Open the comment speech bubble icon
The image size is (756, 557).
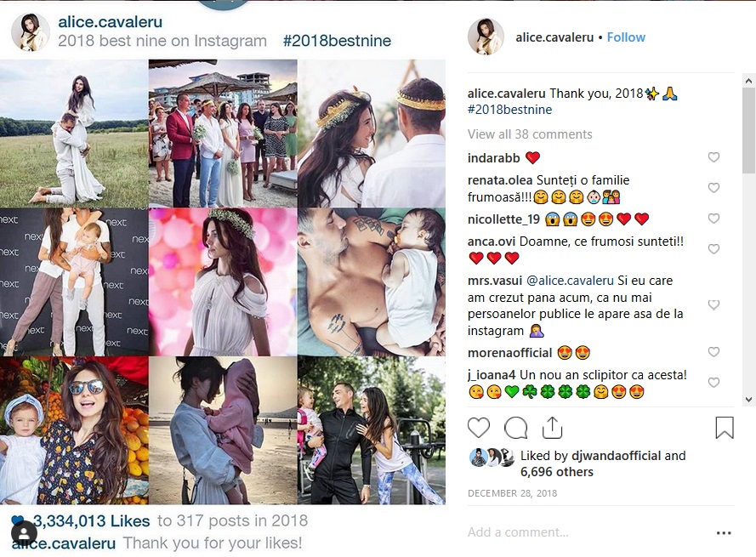click(515, 428)
